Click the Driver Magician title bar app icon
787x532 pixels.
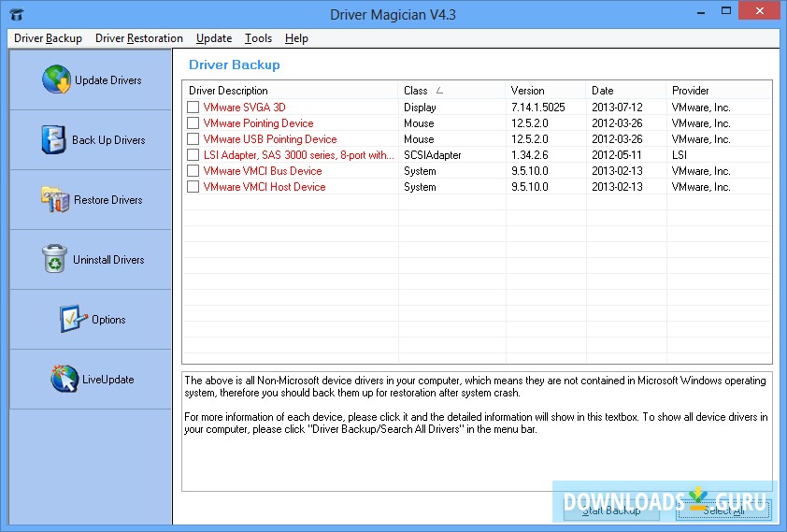(13, 15)
